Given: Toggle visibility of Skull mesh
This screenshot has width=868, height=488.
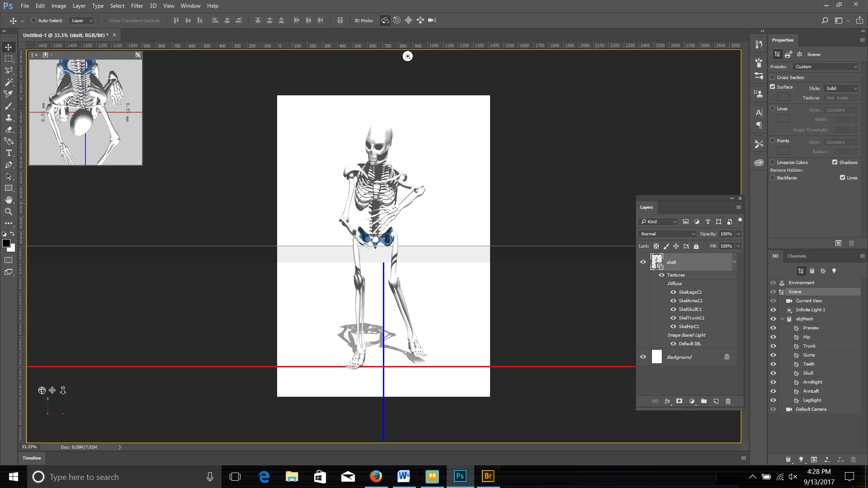Looking at the screenshot, I should pos(773,373).
